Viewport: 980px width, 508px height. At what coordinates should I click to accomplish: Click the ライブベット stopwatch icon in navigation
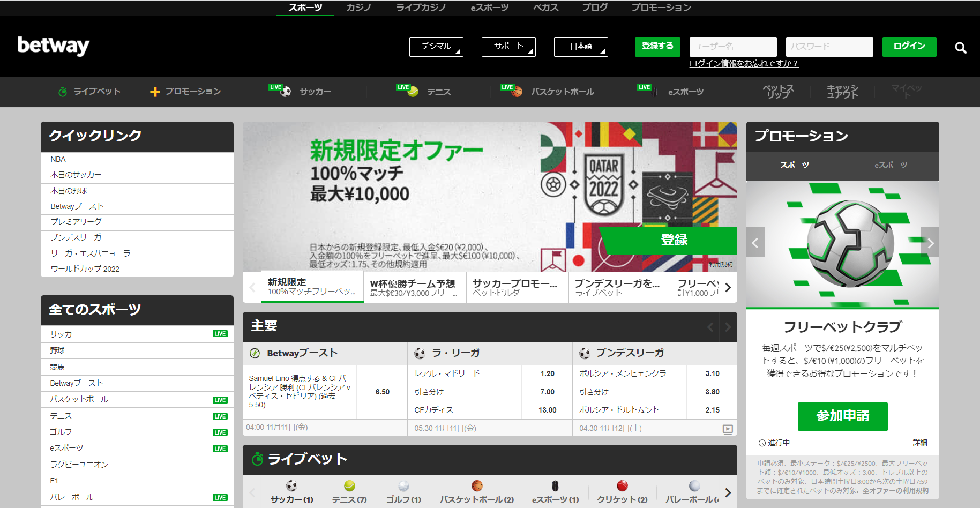click(x=63, y=92)
